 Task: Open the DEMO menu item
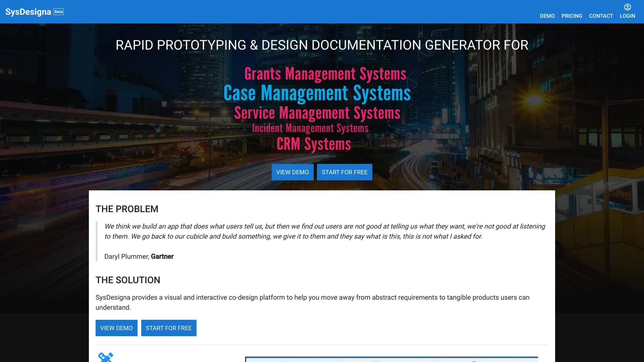click(547, 16)
